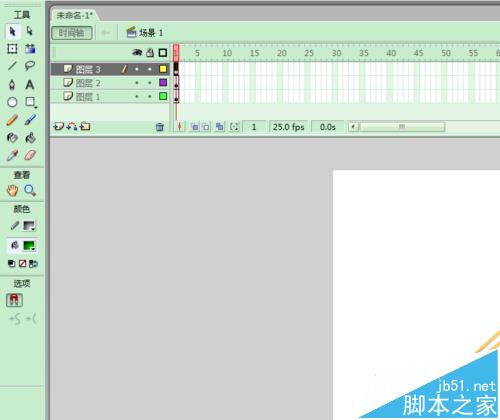Viewport: 500px width, 420px height.
Task: Click the purple outline swatch of 图层 2
Action: [163, 82]
